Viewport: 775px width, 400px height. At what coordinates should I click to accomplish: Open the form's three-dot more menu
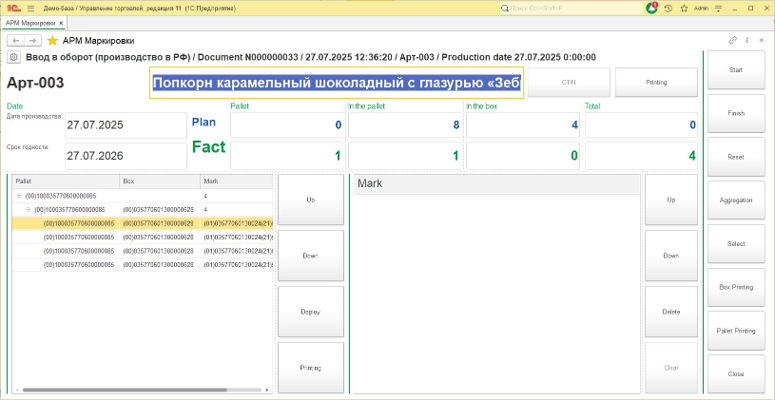pyautogui.click(x=747, y=41)
